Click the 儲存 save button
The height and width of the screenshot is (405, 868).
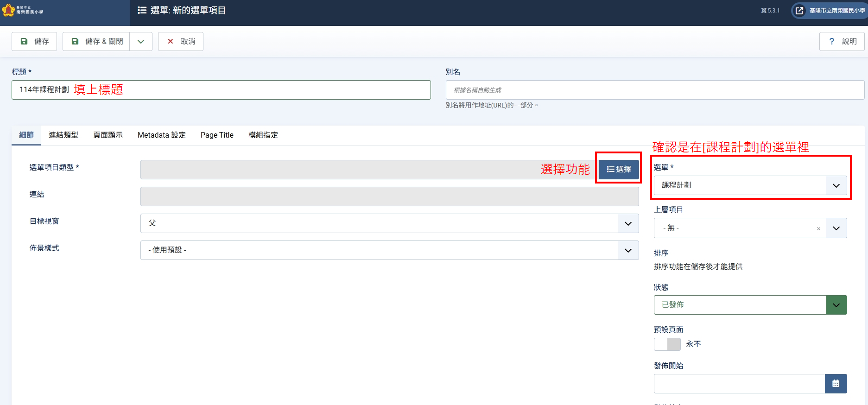point(34,41)
